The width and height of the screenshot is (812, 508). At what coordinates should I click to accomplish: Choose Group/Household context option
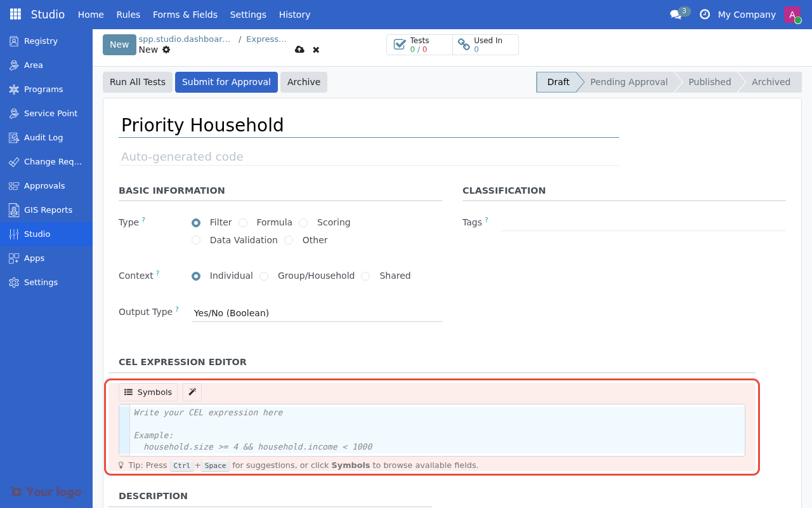(264, 276)
